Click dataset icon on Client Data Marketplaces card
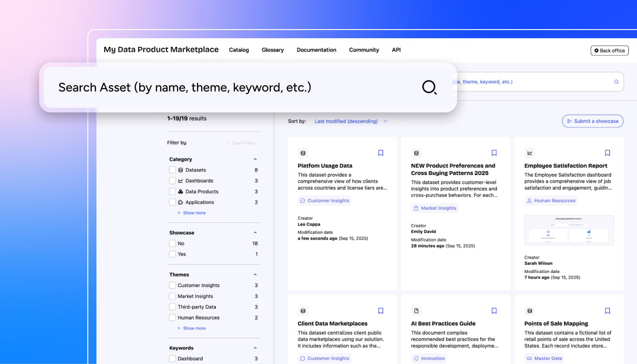Image resolution: width=637 pixels, height=364 pixels. point(303,311)
